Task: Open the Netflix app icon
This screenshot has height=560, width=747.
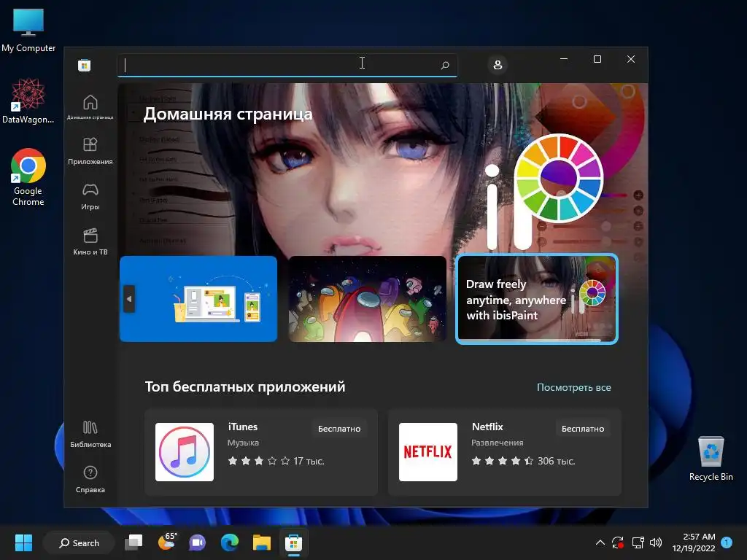Action: [x=427, y=452]
